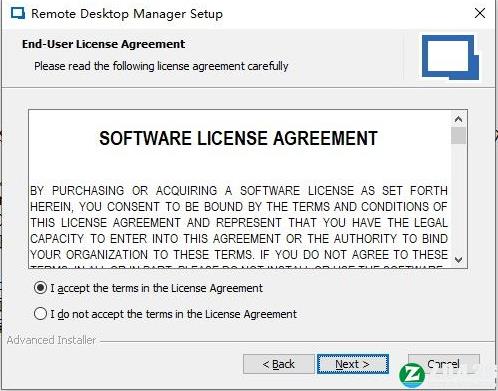
Task: Click the "Remote Desktop Manager Setup" title bar text
Action: click(x=127, y=14)
